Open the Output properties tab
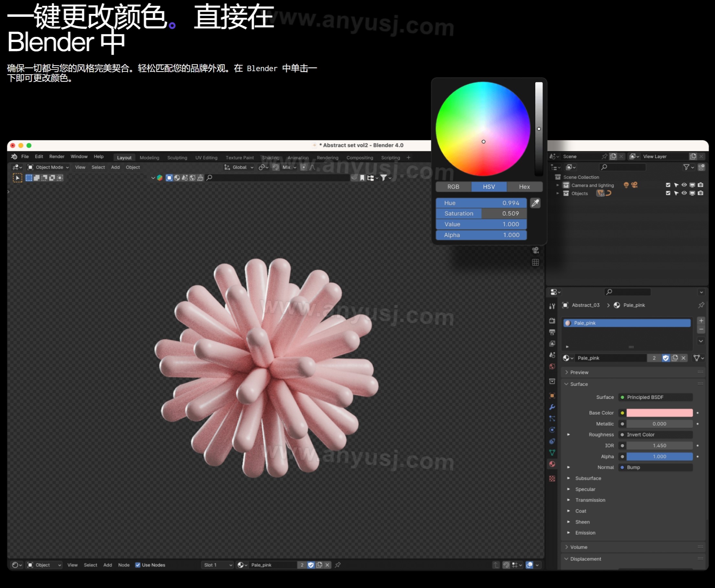Screen dimensions: 715x588 552,332
